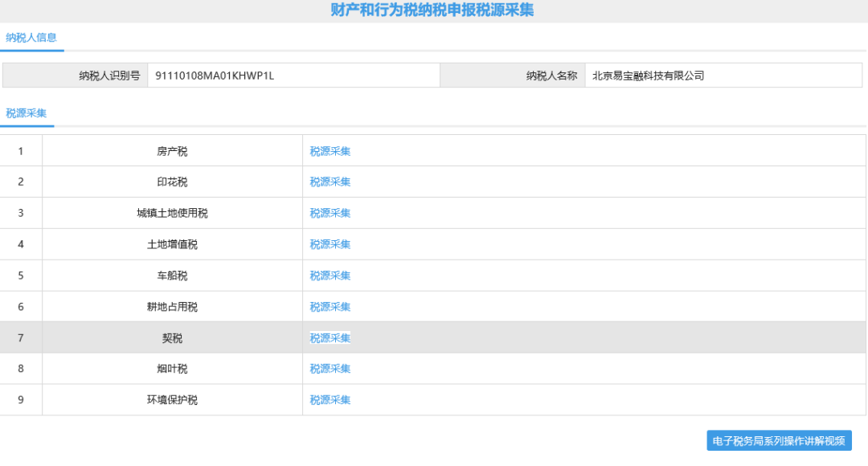Click the page title 财产和行为税纳税申报税源采集
Viewport: 868px width, 466px height.
(432, 10)
